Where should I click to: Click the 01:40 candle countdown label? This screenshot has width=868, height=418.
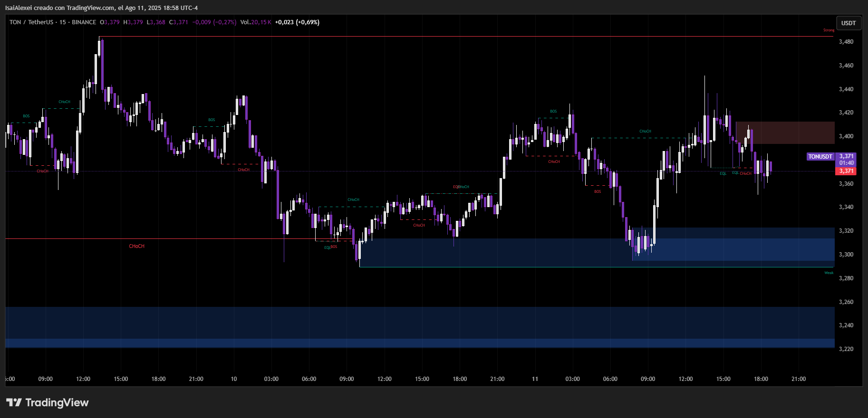[846, 163]
